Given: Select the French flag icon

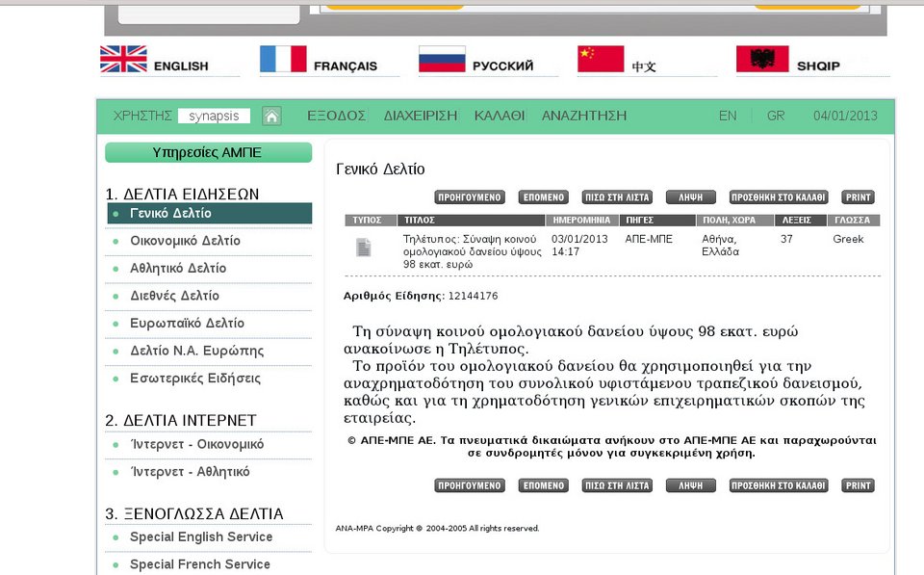Looking at the screenshot, I should click(283, 60).
